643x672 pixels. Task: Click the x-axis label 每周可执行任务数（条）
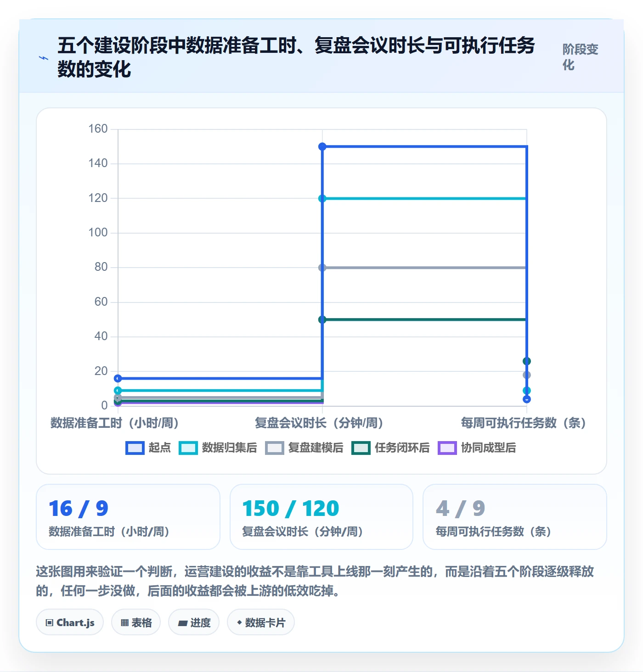point(524,423)
